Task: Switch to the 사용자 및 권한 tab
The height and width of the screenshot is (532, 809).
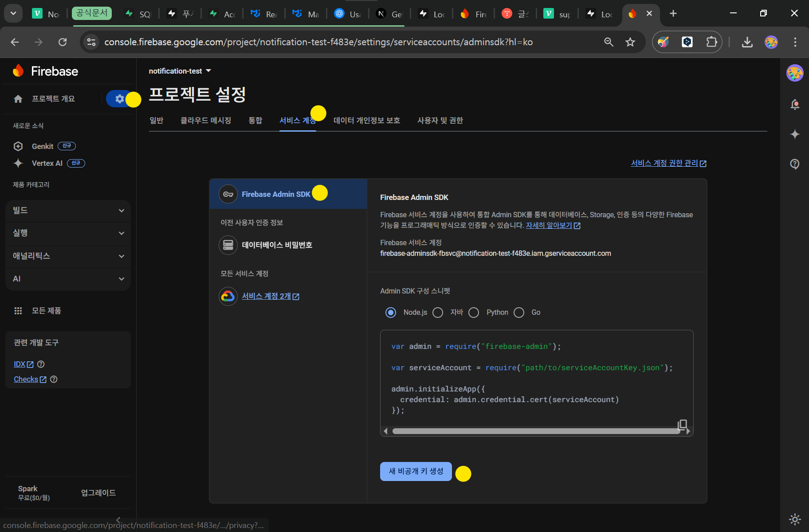Action: [440, 121]
